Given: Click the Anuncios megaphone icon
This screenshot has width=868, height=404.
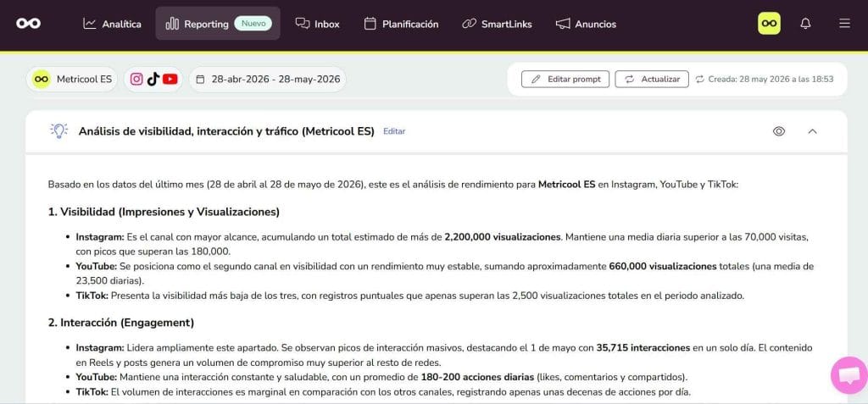Looking at the screenshot, I should tap(563, 24).
